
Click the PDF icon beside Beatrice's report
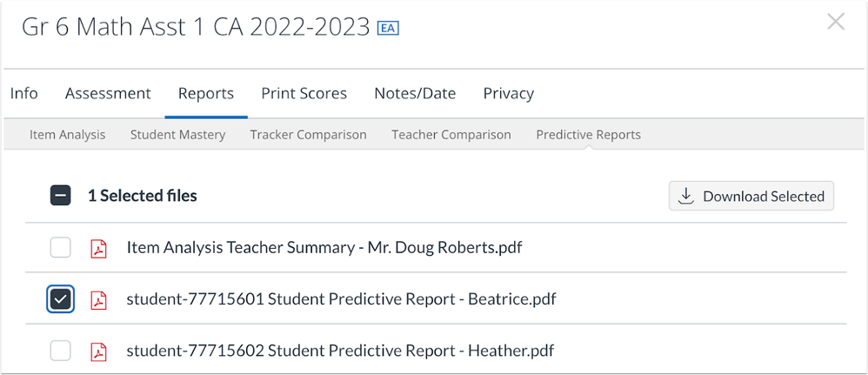[x=98, y=299]
